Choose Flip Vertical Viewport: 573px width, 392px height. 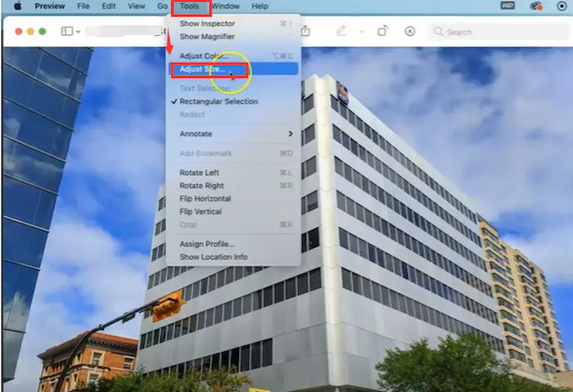point(233,211)
